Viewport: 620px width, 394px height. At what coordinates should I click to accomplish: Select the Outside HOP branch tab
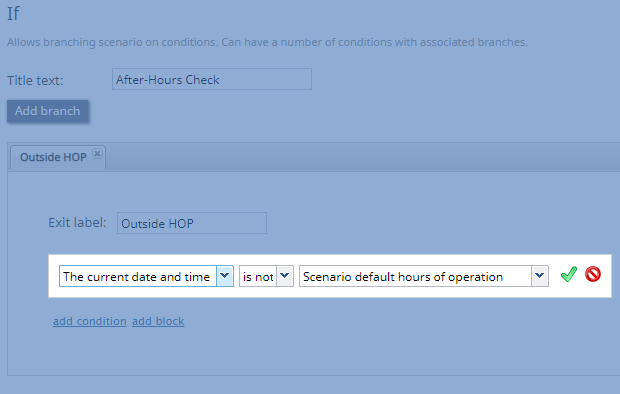pyautogui.click(x=53, y=157)
